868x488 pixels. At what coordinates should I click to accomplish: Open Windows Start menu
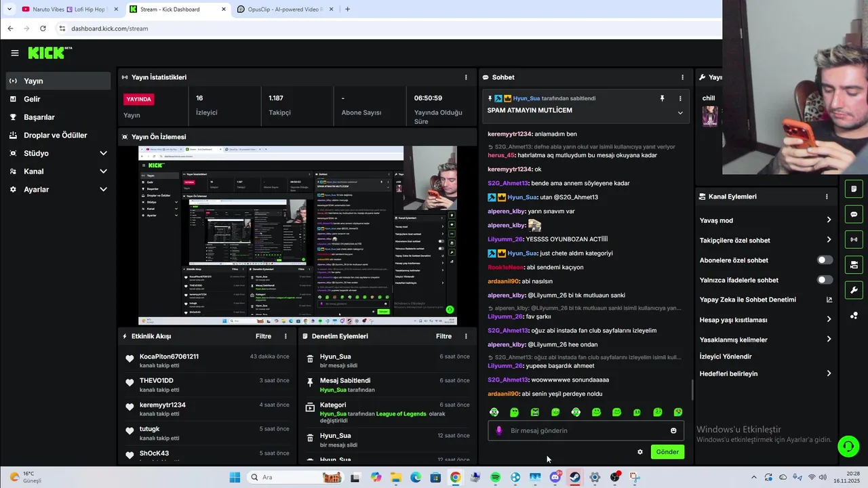click(x=235, y=477)
